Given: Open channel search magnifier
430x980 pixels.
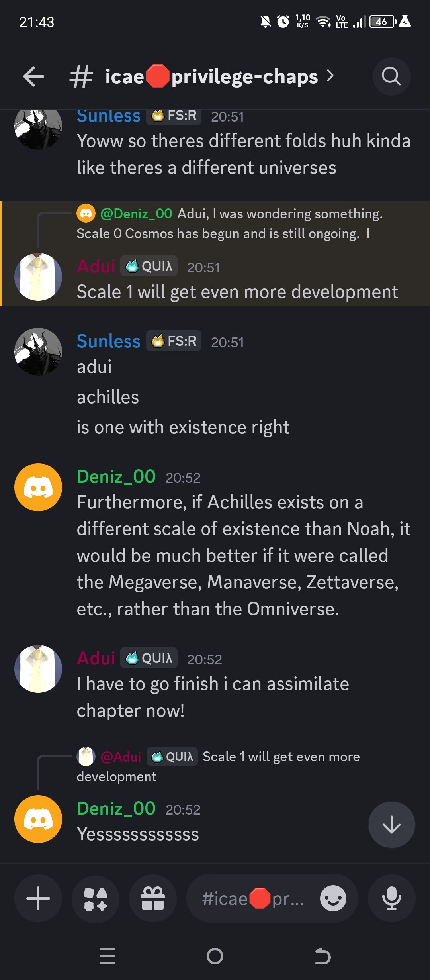Looking at the screenshot, I should tap(391, 76).
